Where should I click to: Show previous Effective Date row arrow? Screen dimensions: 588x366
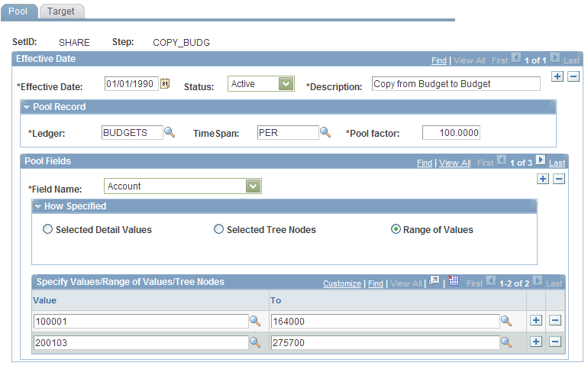coord(516,58)
